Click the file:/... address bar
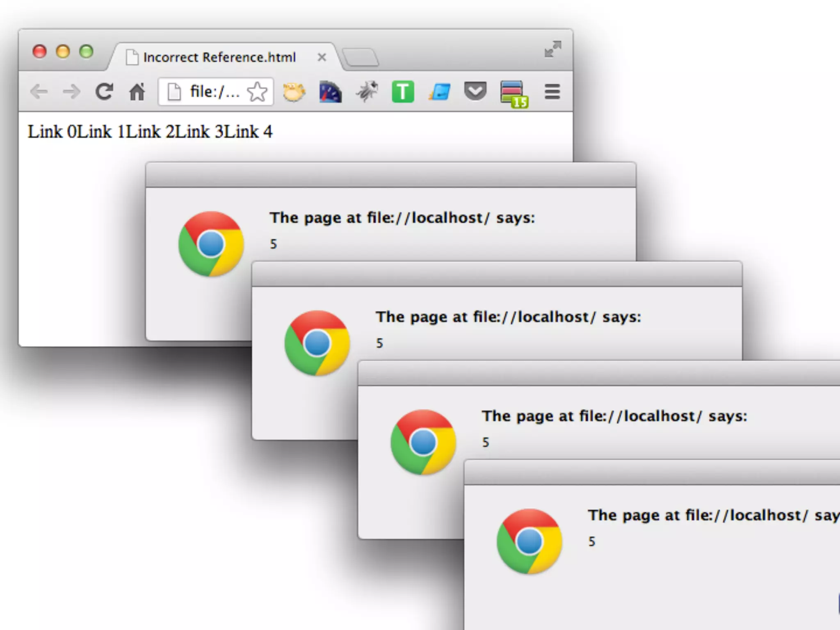 [216, 91]
